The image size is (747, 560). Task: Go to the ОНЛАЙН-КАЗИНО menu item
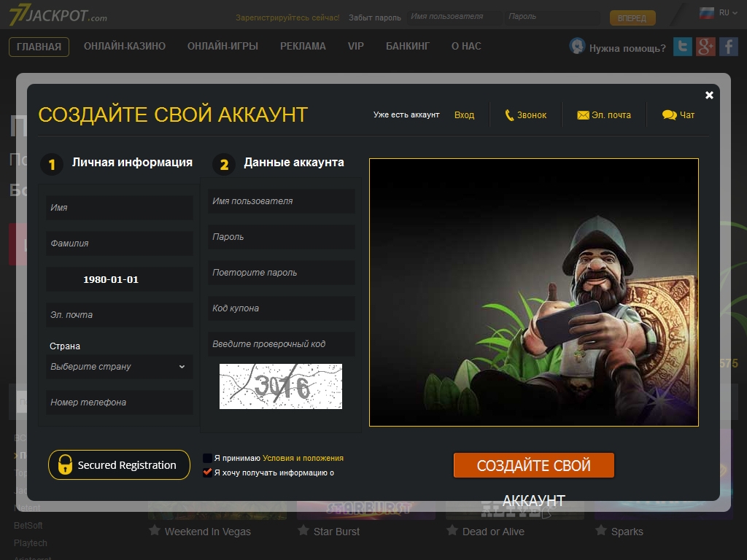(x=125, y=46)
